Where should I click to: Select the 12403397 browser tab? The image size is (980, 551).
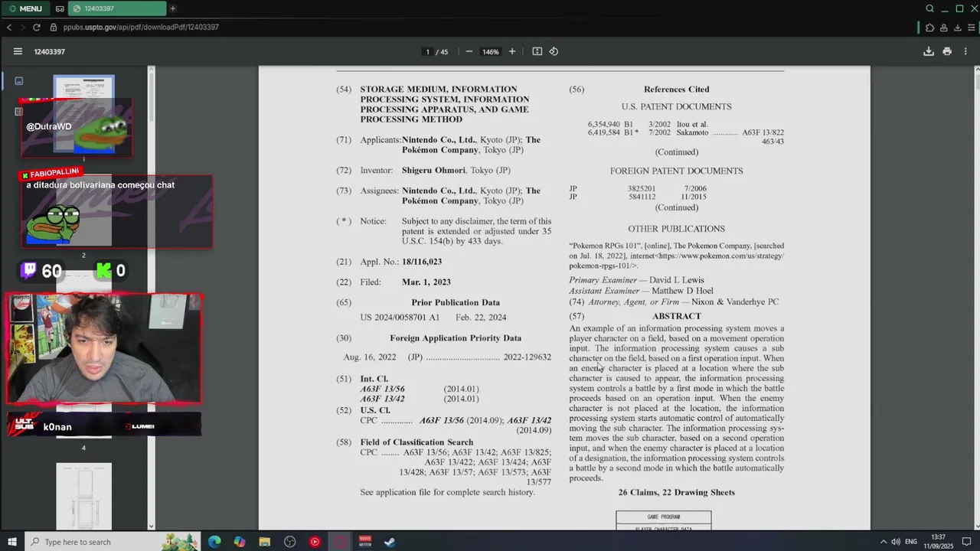[x=117, y=8]
